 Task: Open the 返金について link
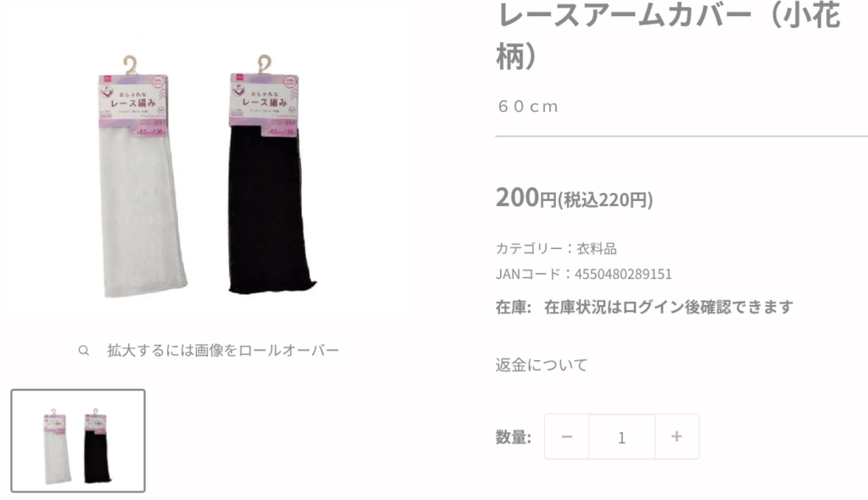click(x=541, y=365)
